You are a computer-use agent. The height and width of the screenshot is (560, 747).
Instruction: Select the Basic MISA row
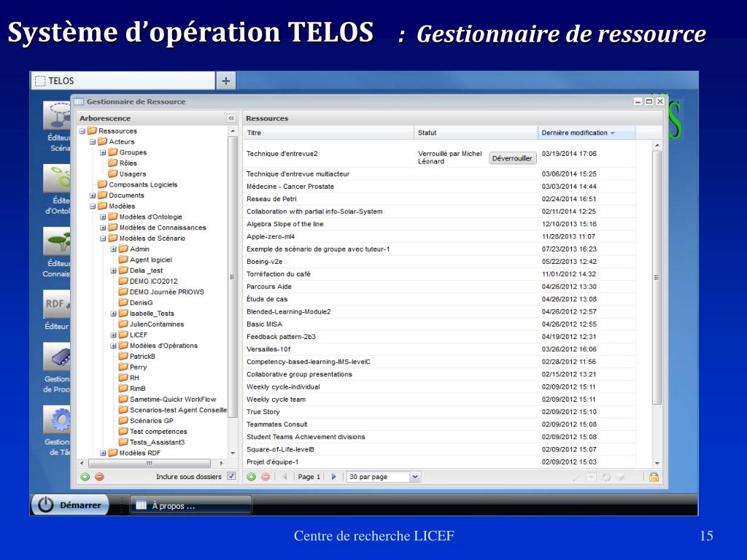pos(439,324)
